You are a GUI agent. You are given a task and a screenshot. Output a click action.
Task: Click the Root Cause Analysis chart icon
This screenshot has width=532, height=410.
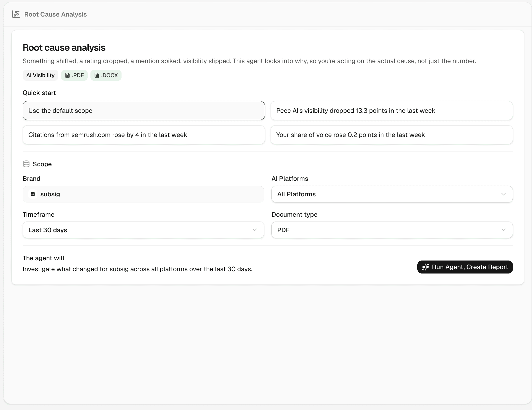[16, 14]
